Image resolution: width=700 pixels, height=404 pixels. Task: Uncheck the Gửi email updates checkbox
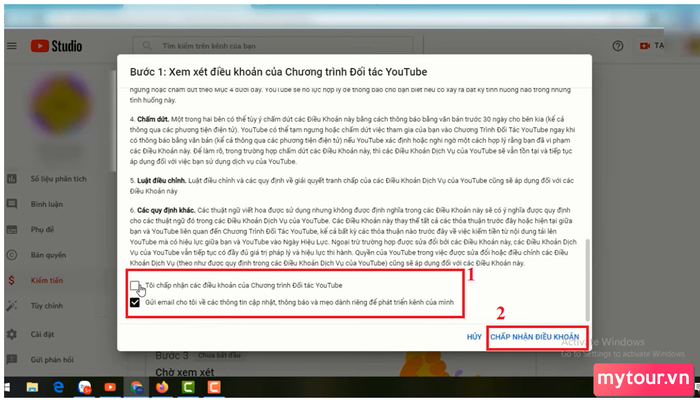[x=135, y=302]
